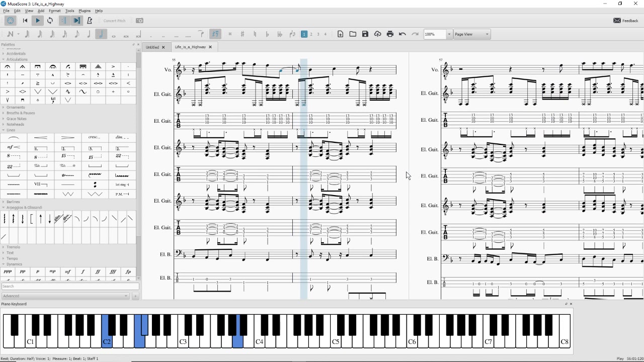Toggle note input mode
Viewport: 644px width, 362px height.
click(10, 34)
